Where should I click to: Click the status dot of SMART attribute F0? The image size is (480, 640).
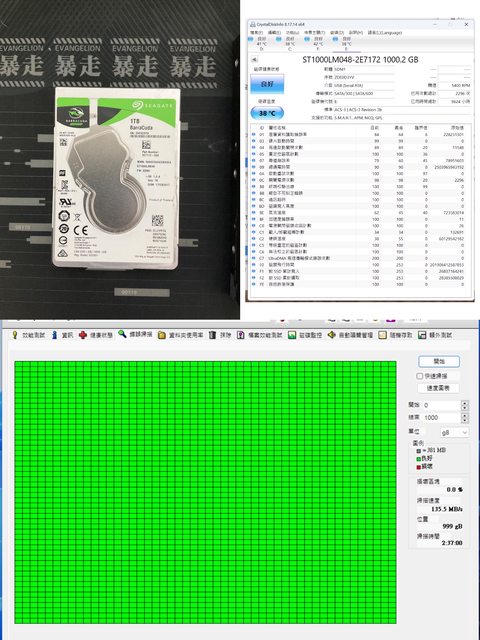pos(253,265)
